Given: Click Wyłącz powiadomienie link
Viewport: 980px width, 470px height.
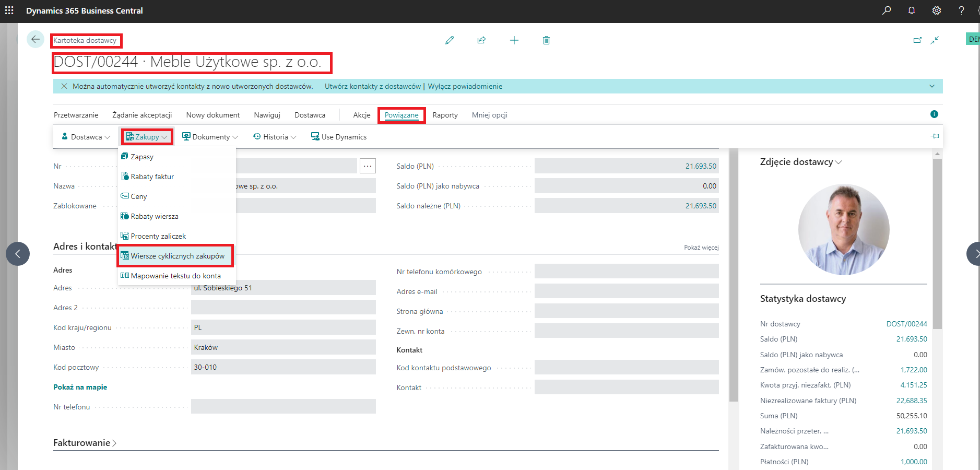Looking at the screenshot, I should 465,86.
